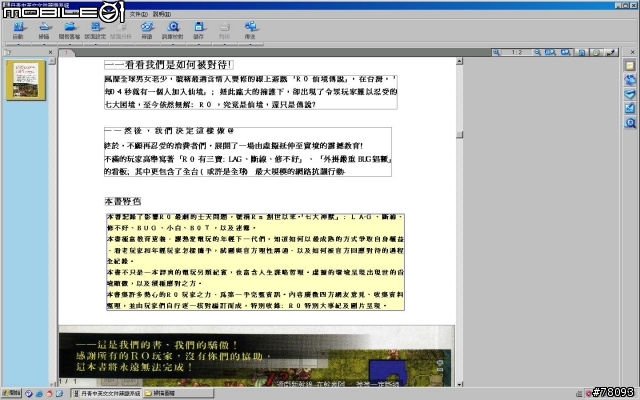640x400 pixels.
Task: Click the 開啟圖檔 open folder icon
Action: point(69,30)
